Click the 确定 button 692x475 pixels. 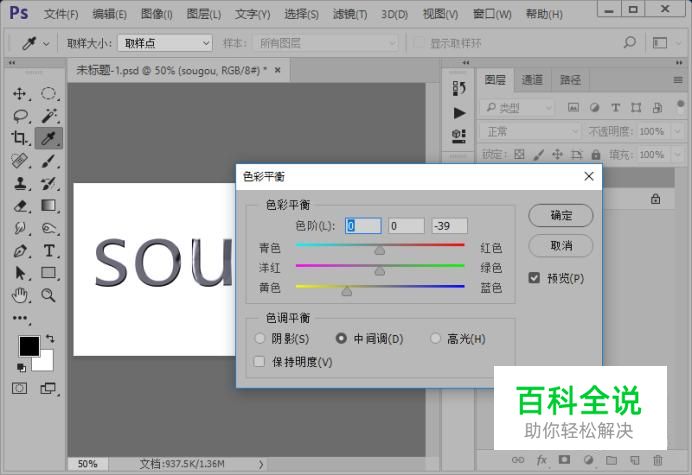coord(561,215)
